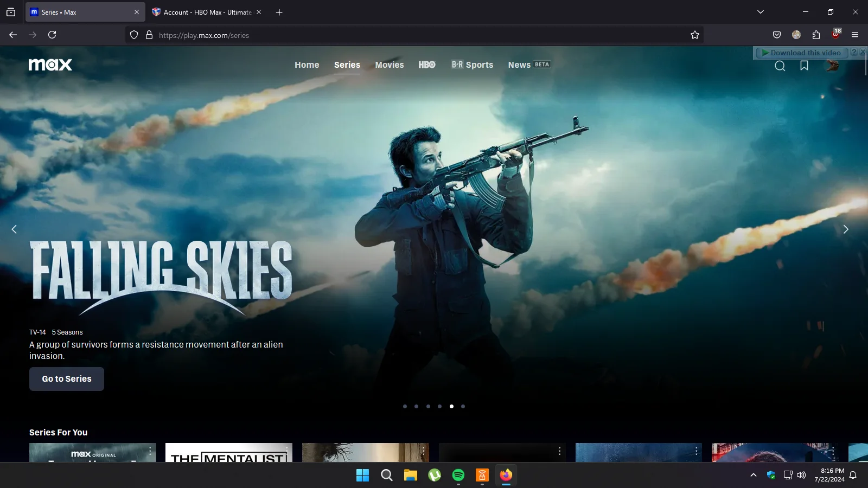Close the Series • Max tab
The width and height of the screenshot is (868, 488).
(x=137, y=12)
